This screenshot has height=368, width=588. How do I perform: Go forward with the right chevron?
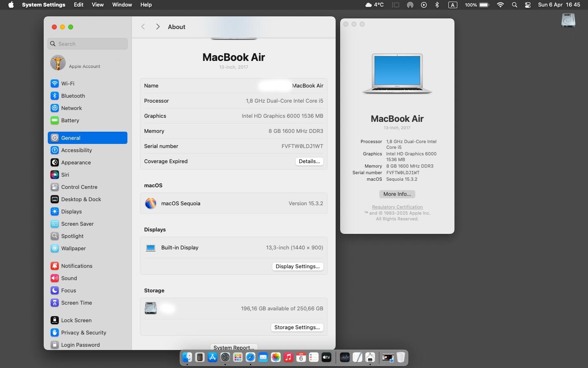click(158, 27)
